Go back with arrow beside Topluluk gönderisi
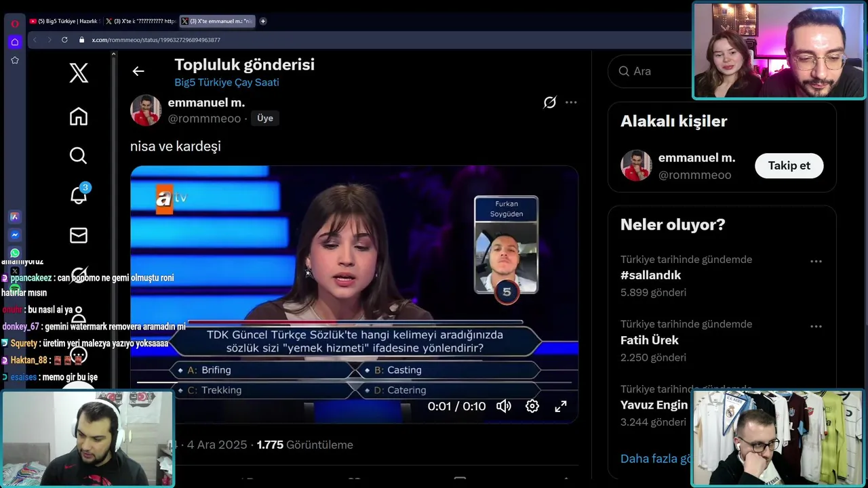Viewport: 868px width, 488px height. click(x=138, y=71)
